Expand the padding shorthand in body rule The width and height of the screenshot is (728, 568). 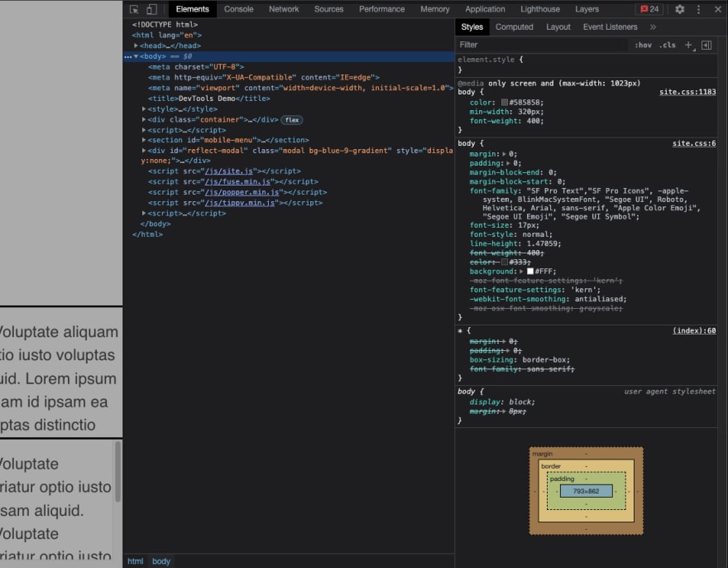pos(508,163)
